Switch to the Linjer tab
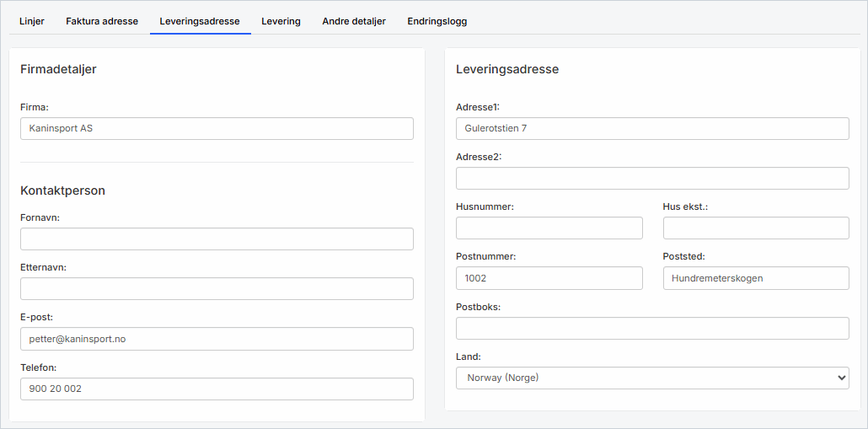This screenshot has width=868, height=429. point(32,21)
